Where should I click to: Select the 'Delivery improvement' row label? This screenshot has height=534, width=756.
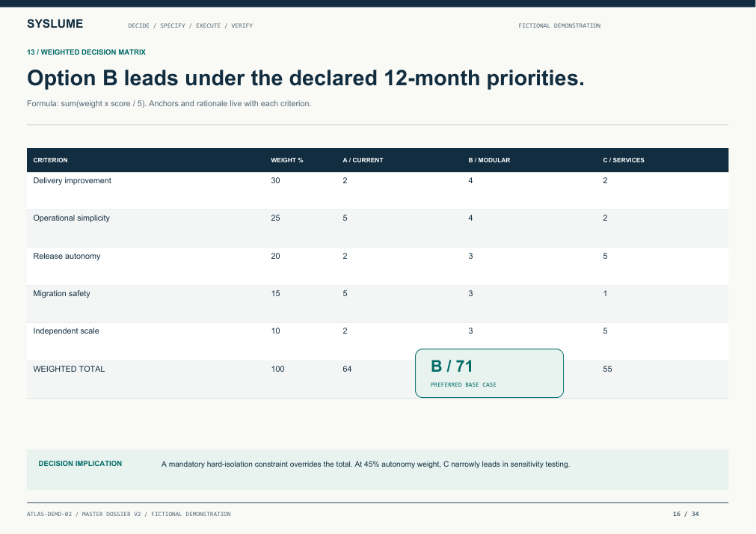[x=73, y=180]
